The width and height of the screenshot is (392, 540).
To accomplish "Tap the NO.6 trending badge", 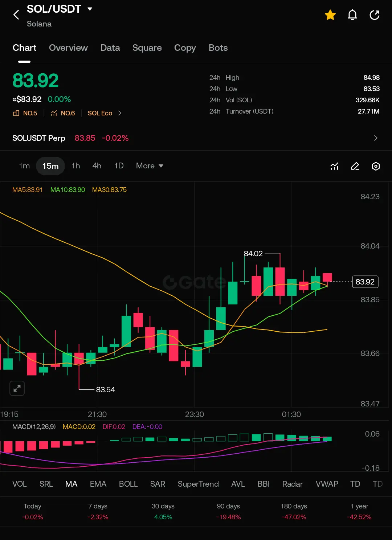I will (63, 113).
